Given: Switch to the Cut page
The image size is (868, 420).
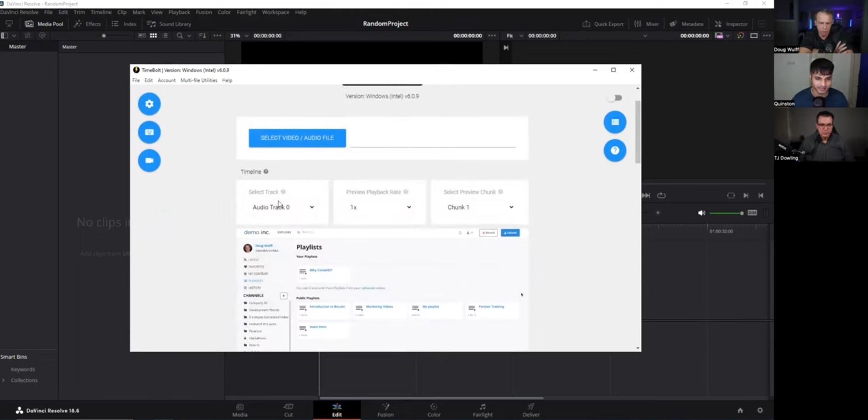Looking at the screenshot, I should (x=289, y=410).
